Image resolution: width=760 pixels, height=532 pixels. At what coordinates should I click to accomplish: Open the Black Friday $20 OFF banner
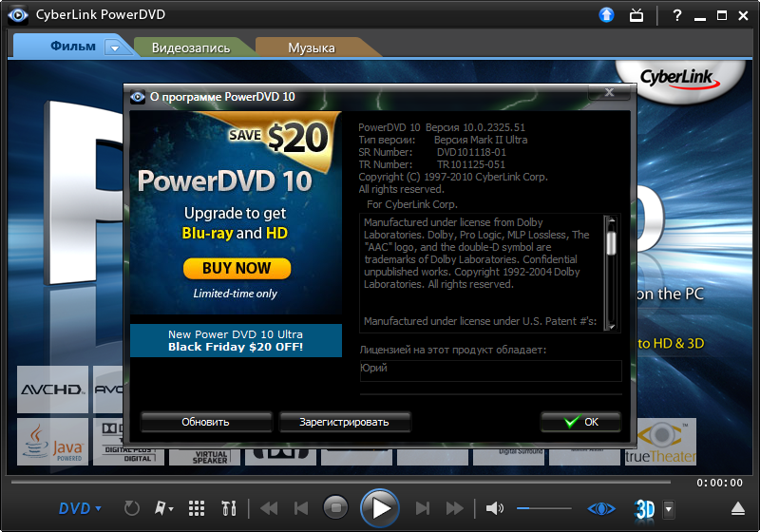tap(236, 341)
